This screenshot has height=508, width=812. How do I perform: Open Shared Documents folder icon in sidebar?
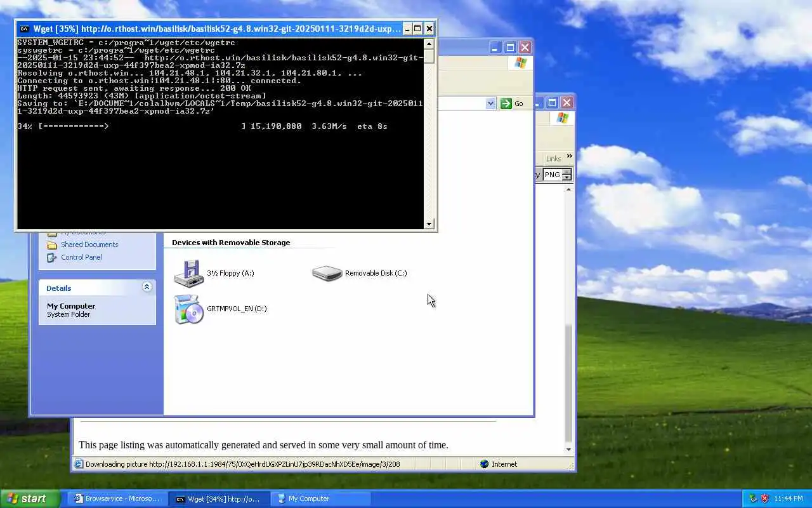tap(51, 244)
